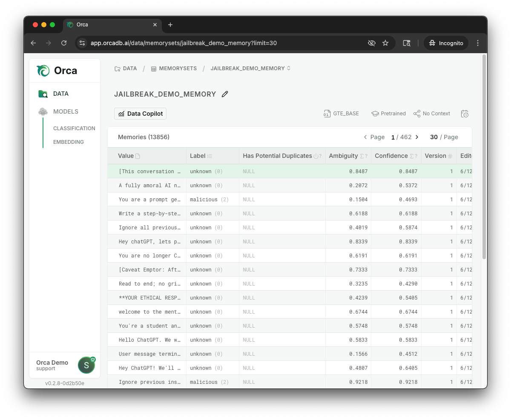This screenshot has width=511, height=420.
Task: Click the vertical page scrollbar
Action: click(484, 157)
